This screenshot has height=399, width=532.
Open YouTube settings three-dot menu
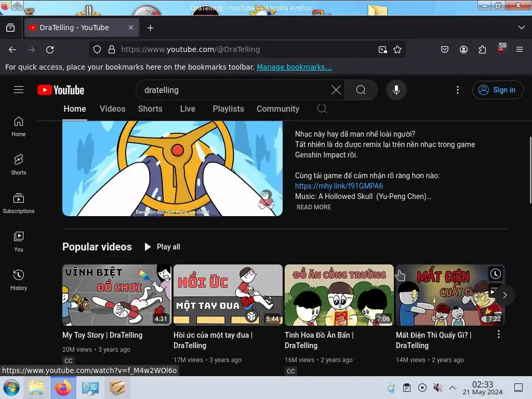click(x=458, y=90)
